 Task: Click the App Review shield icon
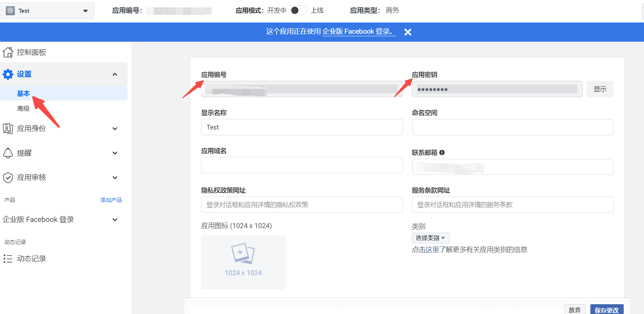[x=8, y=177]
